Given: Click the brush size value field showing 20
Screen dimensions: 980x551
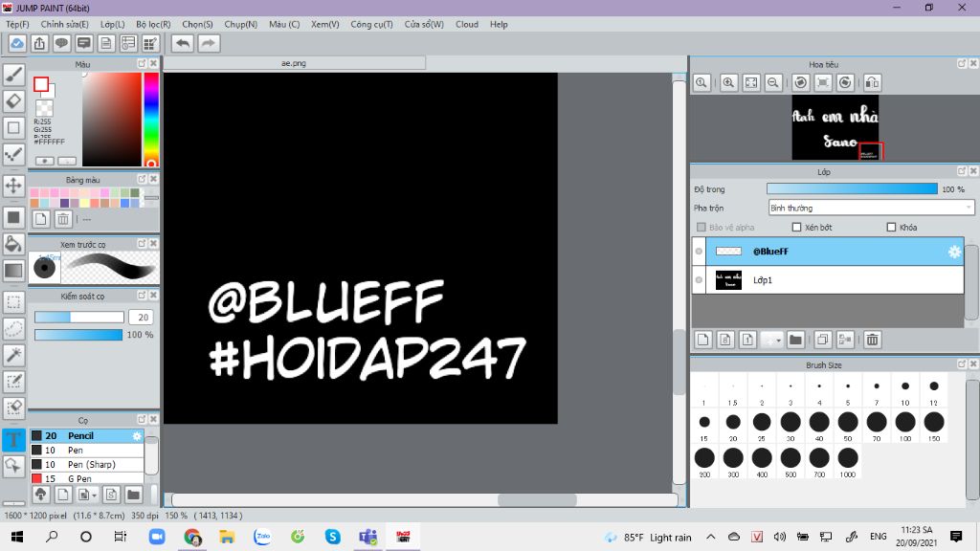Looking at the screenshot, I should 142,318.
